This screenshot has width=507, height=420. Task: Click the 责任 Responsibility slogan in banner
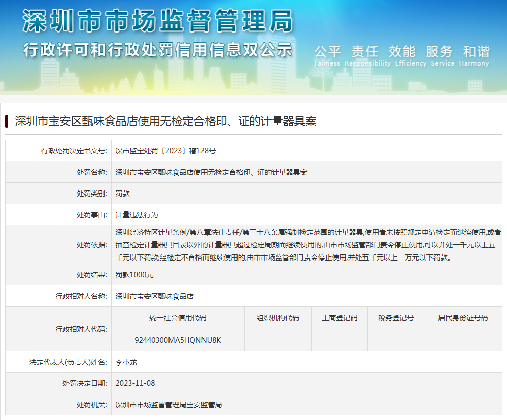coord(367,56)
